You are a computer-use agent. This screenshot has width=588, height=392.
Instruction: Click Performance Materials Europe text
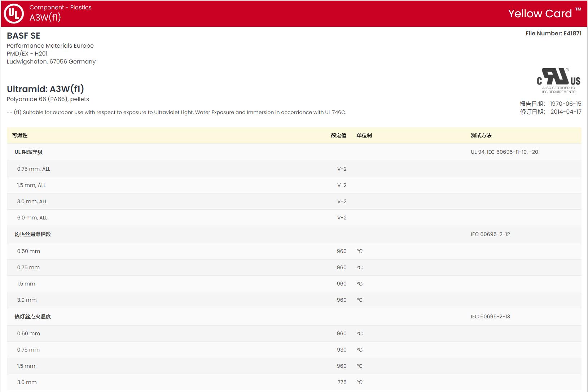coord(50,45)
